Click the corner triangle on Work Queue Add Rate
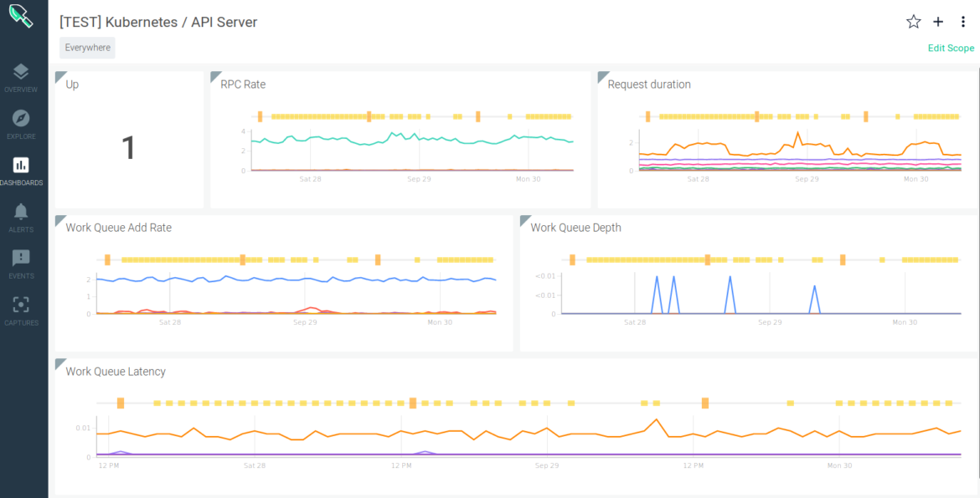The height and width of the screenshot is (498, 980). click(60, 220)
